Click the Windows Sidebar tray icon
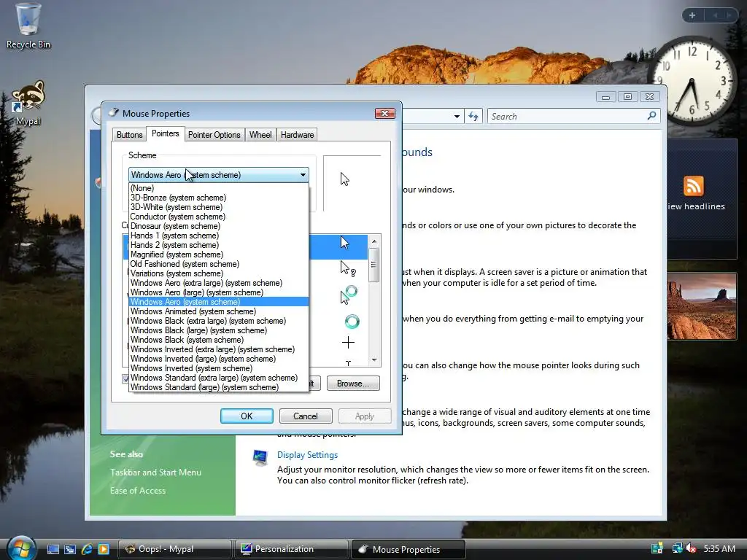Screen dimensions: 747x560 coord(657,548)
